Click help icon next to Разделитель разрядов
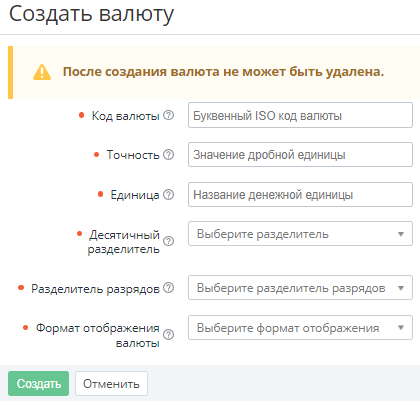This screenshot has width=420, height=403. tap(169, 287)
